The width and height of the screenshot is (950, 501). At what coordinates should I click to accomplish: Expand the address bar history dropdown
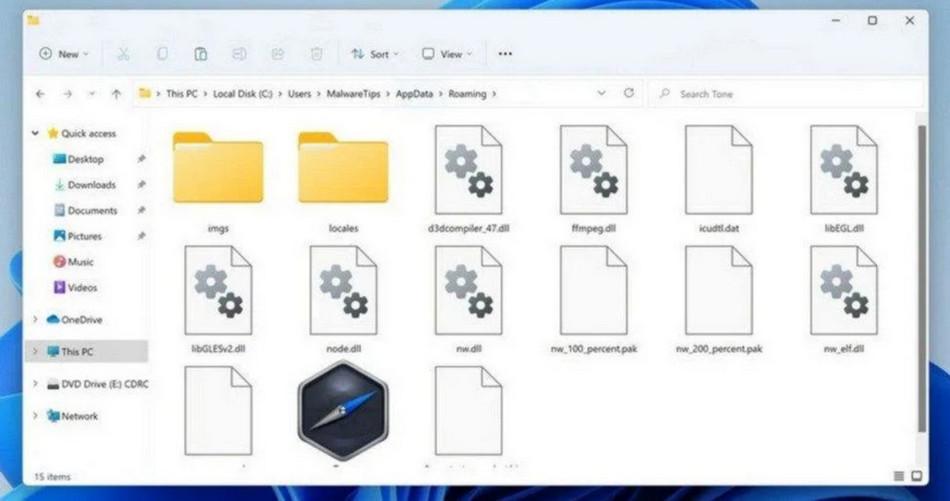pos(601,93)
